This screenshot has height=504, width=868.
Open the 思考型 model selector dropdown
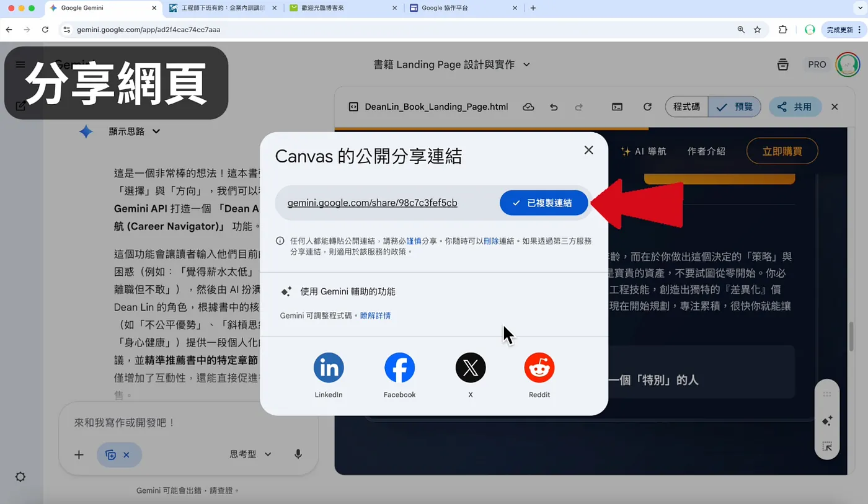pyautogui.click(x=250, y=454)
